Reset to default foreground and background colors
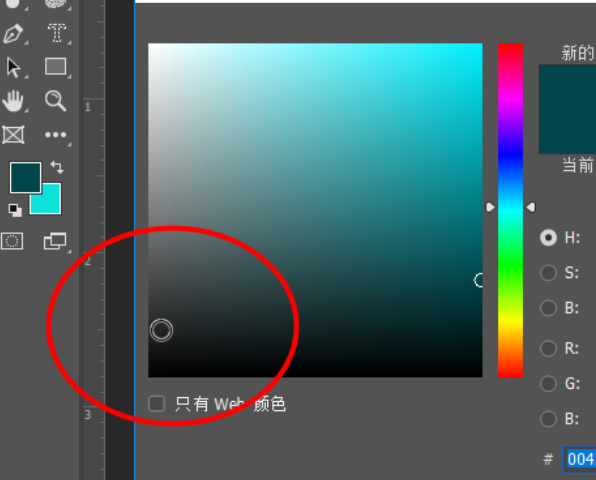The height and width of the screenshot is (480, 596). [x=15, y=210]
